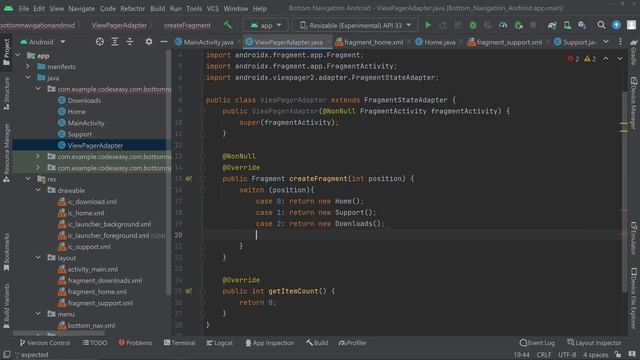Open the Event Log
Viewport: 640px width, 360px height.
[537, 343]
